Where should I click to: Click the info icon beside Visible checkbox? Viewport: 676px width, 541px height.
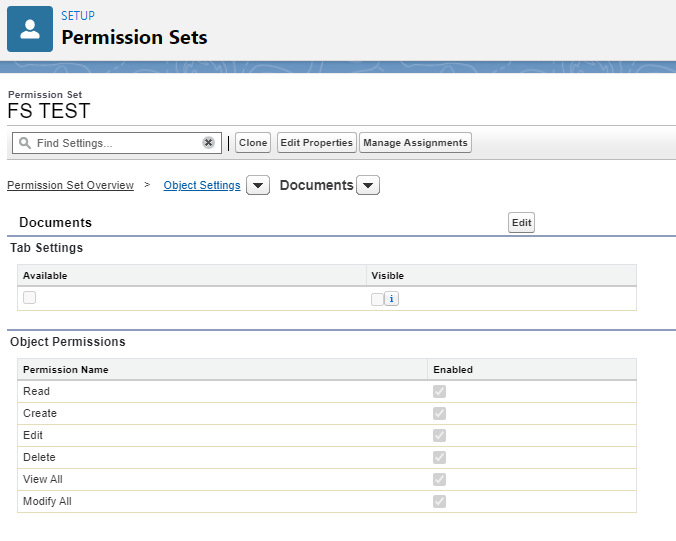[x=392, y=298]
